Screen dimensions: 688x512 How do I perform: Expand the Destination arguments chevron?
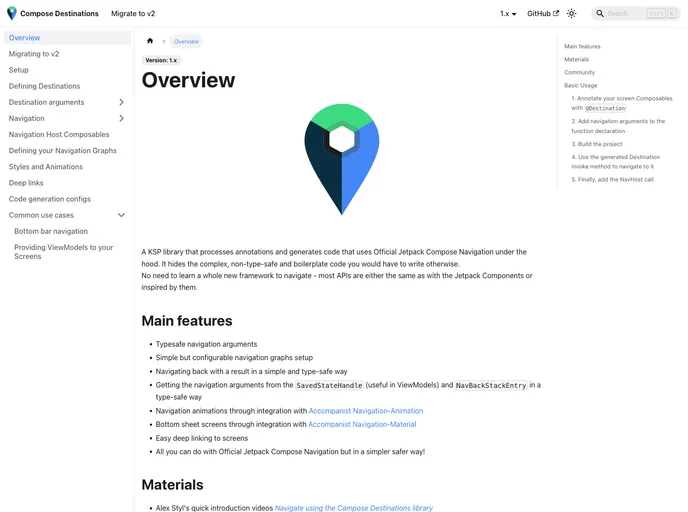tap(121, 102)
